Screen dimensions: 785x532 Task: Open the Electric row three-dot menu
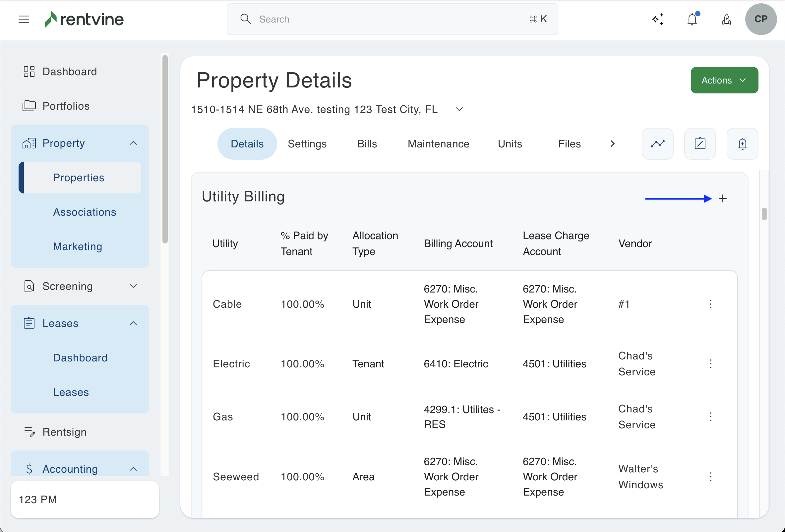pos(710,364)
